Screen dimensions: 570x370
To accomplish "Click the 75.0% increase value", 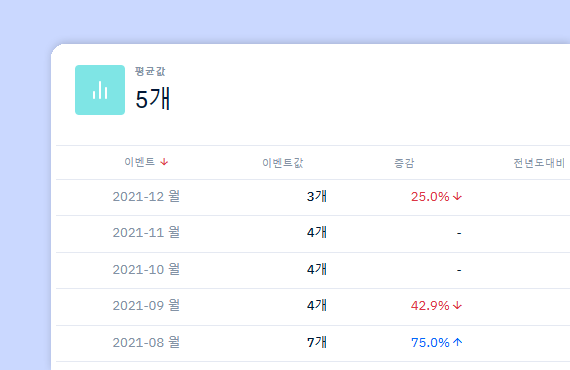I will pos(430,342).
